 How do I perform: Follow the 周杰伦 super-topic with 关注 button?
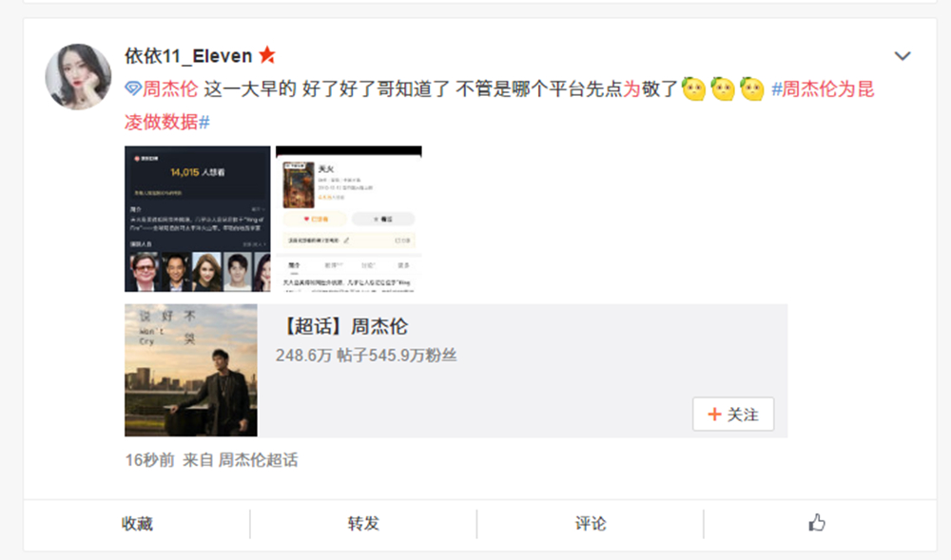(x=733, y=415)
